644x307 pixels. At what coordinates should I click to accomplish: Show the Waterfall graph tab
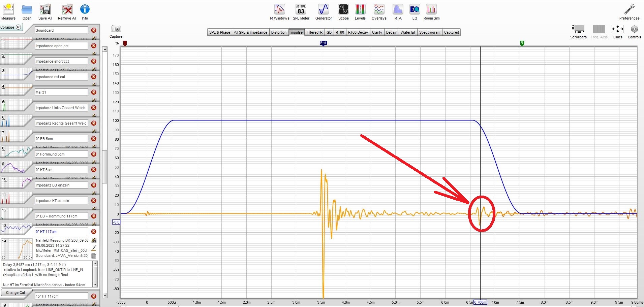pyautogui.click(x=408, y=32)
